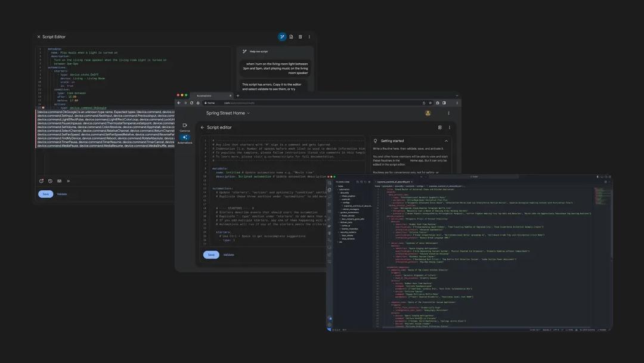Open Cameras in the left sidebar
The image size is (644, 363).
[185, 128]
